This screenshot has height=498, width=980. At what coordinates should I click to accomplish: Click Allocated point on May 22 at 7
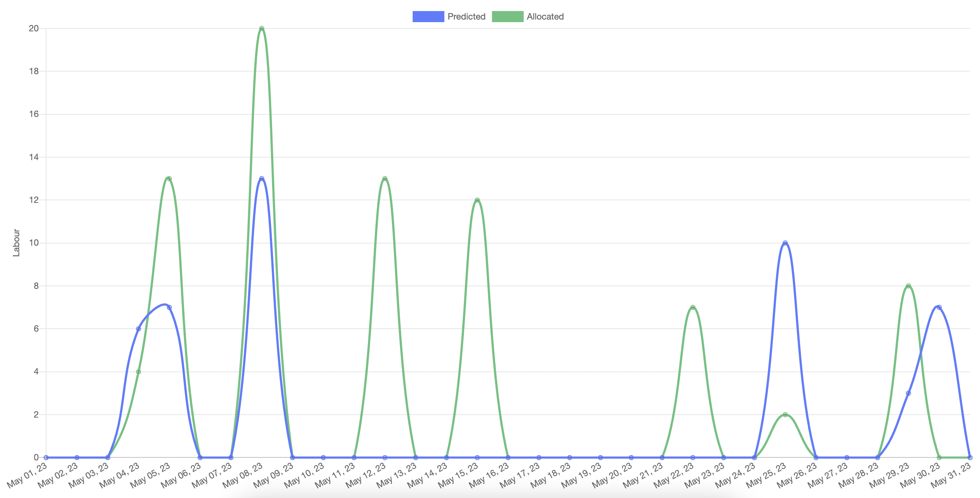point(693,307)
